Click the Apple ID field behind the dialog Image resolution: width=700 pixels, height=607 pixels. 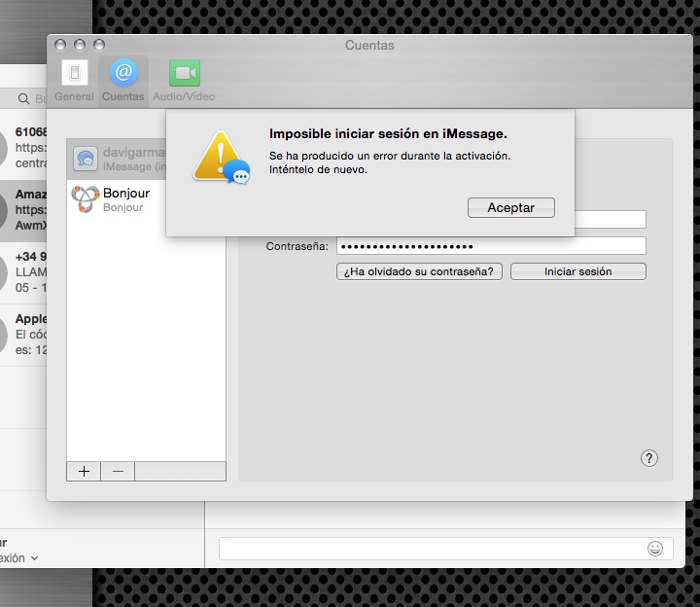click(610, 219)
